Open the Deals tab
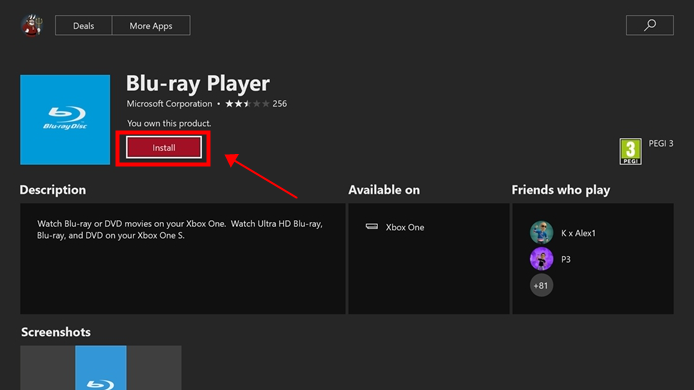This screenshot has height=390, width=694. [84, 26]
